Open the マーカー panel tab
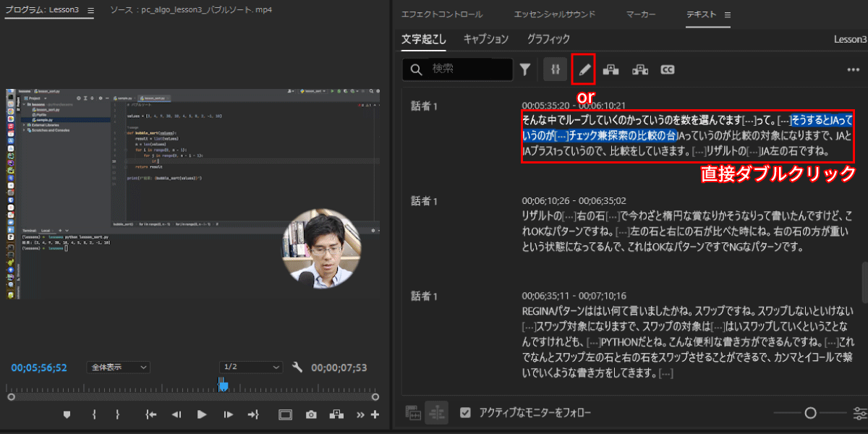The height and width of the screenshot is (434, 868). tap(641, 14)
